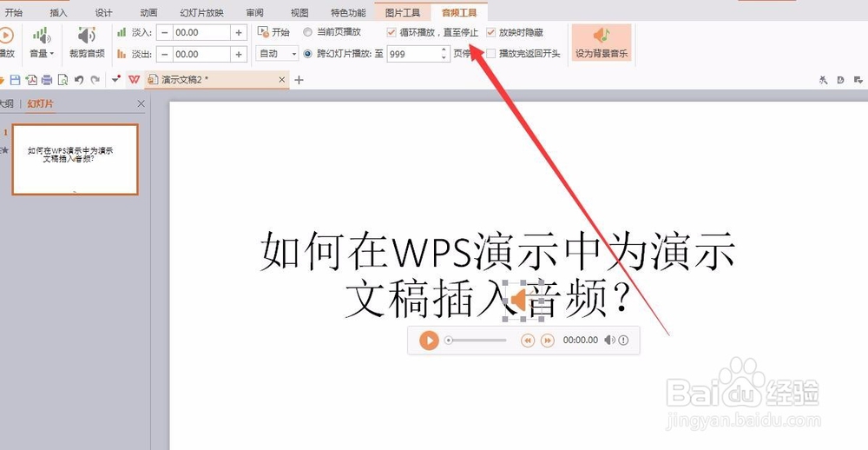Viewport: 868px width, 450px height.
Task: Open the 设计 ribbon tab
Action: coord(103,13)
